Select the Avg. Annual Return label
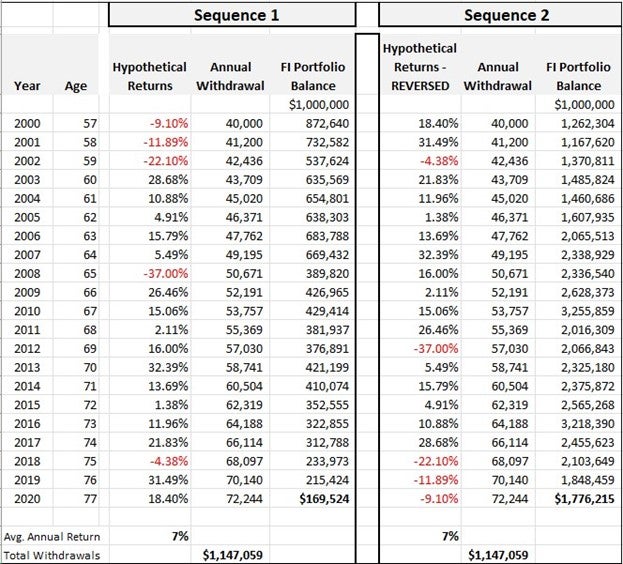The image size is (623, 564). (x=52, y=537)
